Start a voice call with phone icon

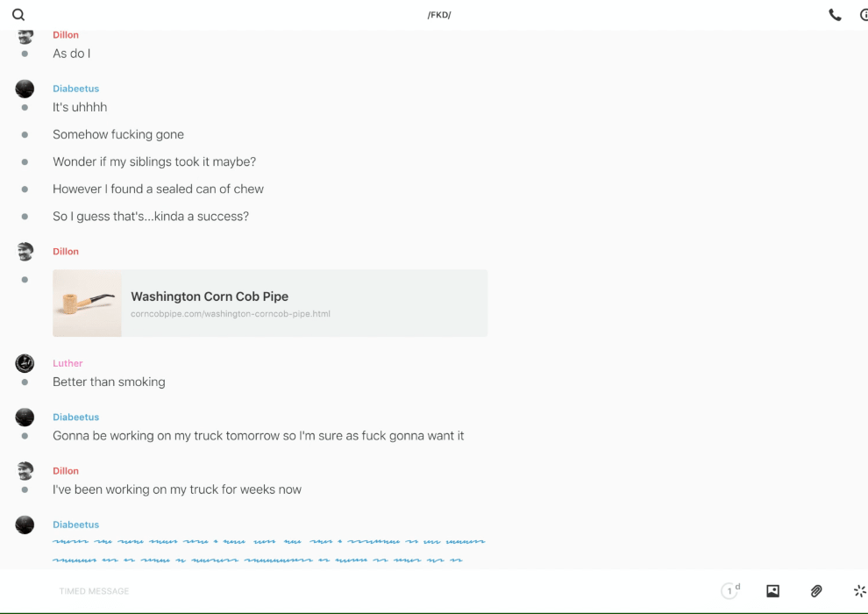(x=835, y=15)
